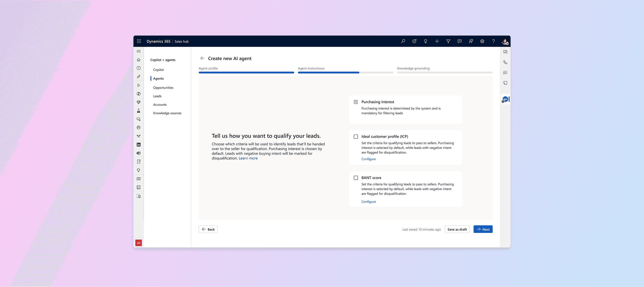The image size is (644, 287).
Task: Open the MK contact call session
Action: 505,99
